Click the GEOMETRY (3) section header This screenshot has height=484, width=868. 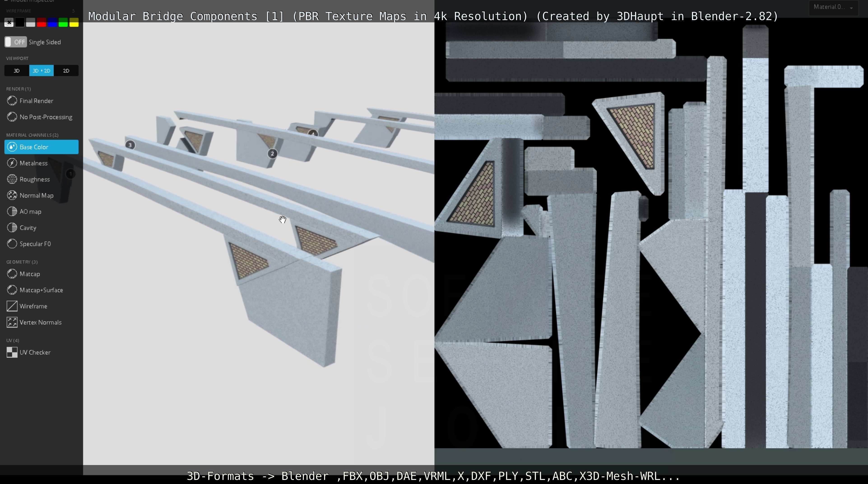(22, 262)
